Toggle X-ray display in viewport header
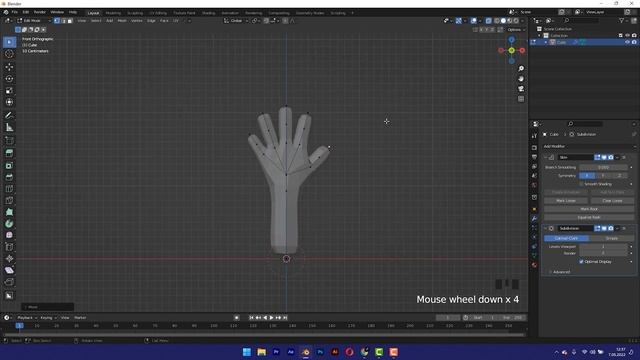The image size is (640, 360). tap(488, 20)
